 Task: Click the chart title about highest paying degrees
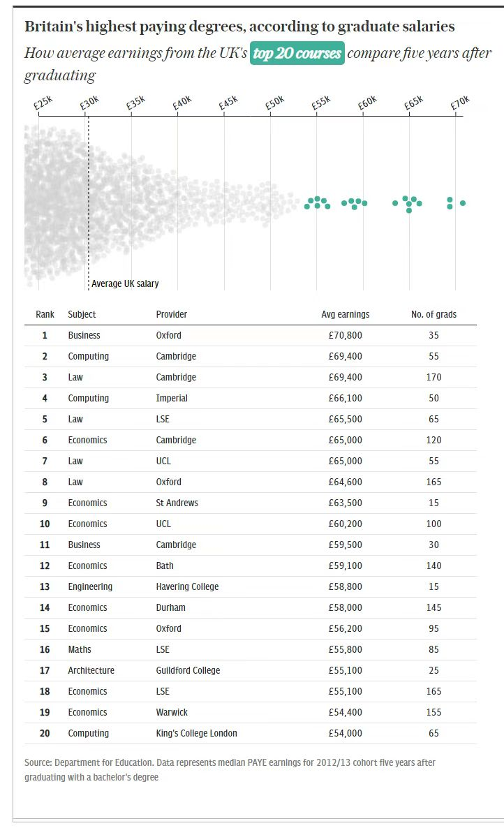239,27
